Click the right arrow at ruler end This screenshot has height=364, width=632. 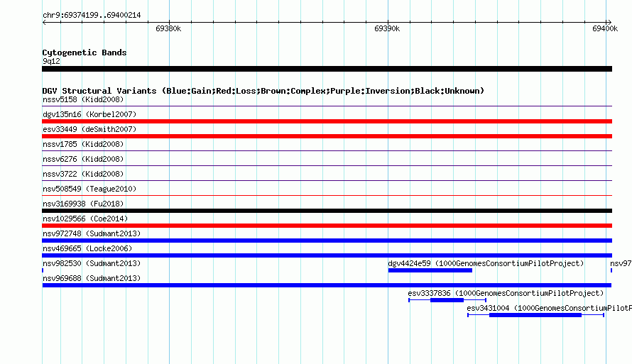(x=609, y=22)
